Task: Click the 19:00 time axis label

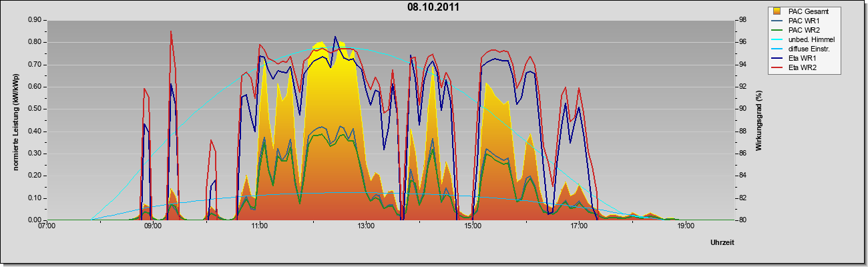Action: point(686,226)
